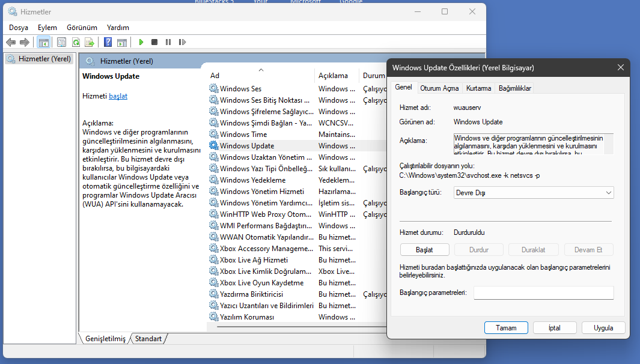Click gear icon of Yazılım Koruması row

tap(213, 317)
